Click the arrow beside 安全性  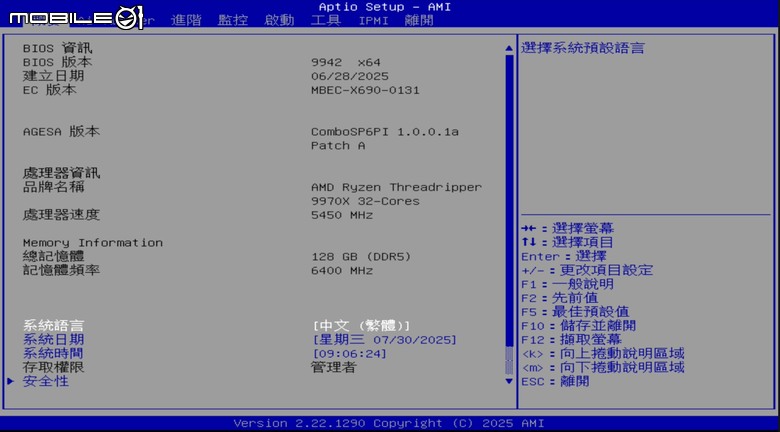pyautogui.click(x=10, y=382)
